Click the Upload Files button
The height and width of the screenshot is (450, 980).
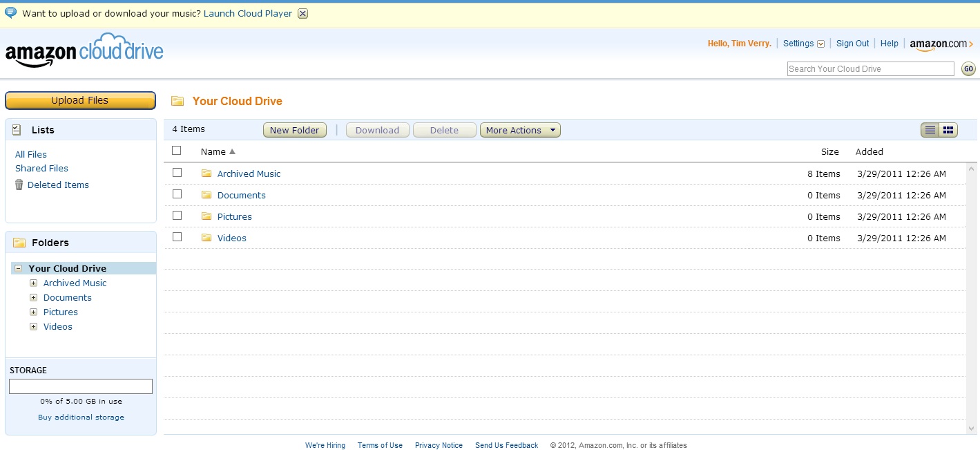pyautogui.click(x=80, y=100)
